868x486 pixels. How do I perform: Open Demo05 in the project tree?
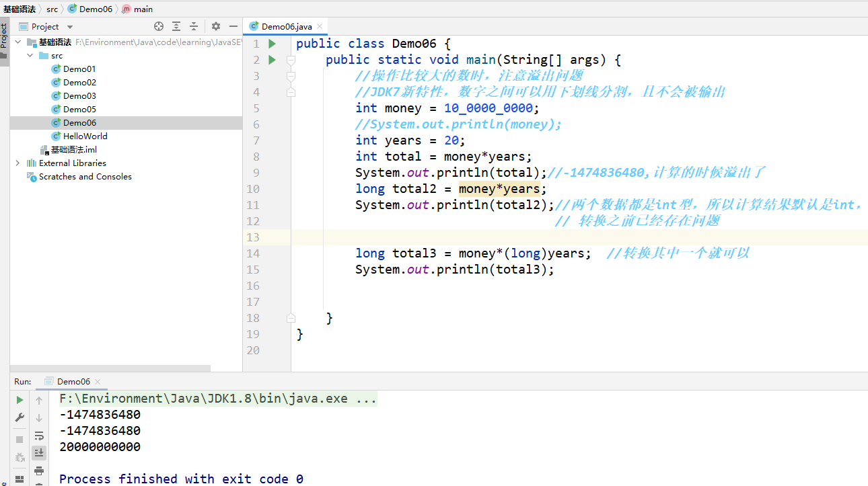click(79, 110)
